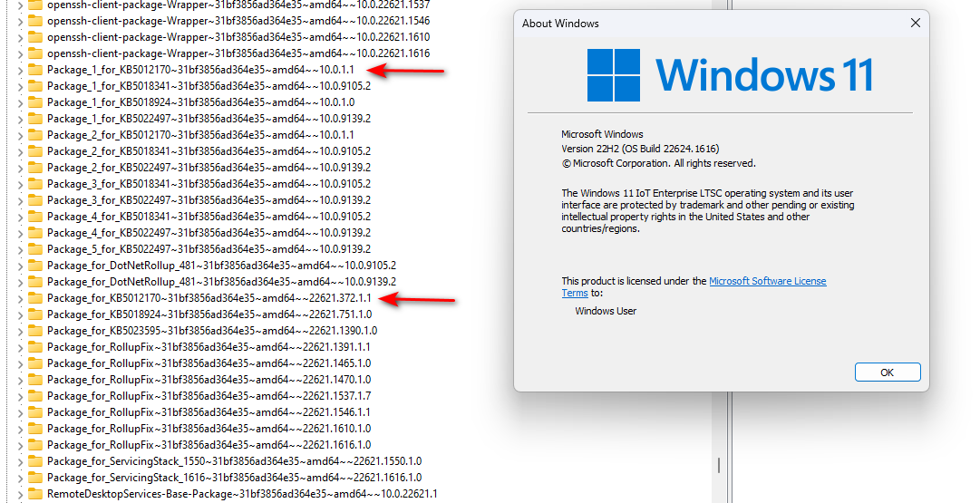Screen dimensions: 980x503
Task: Expand the Package_4_for_KB5018341 tree node
Action: click(x=20, y=217)
